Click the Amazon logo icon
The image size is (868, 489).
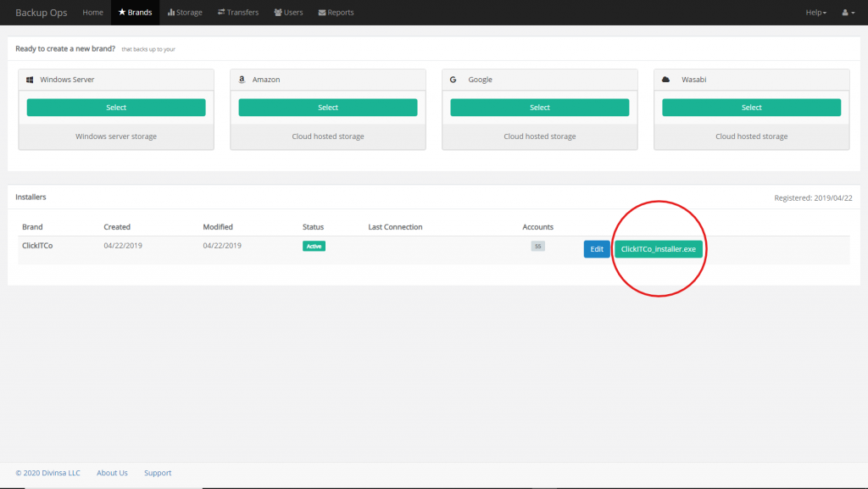(242, 80)
